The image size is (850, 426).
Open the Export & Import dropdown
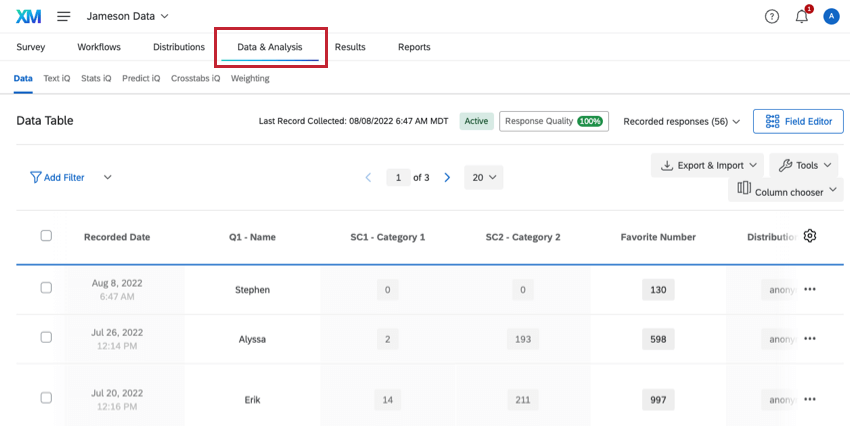709,165
